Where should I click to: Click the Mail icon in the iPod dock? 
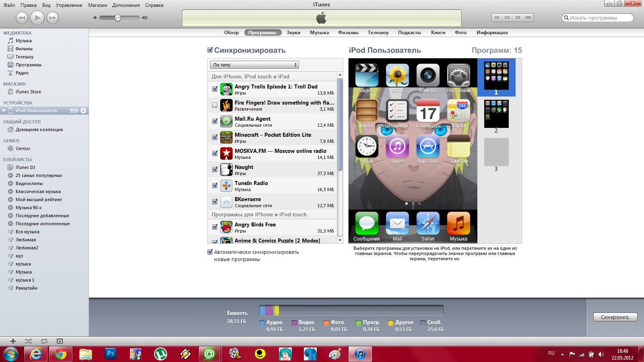point(397,223)
